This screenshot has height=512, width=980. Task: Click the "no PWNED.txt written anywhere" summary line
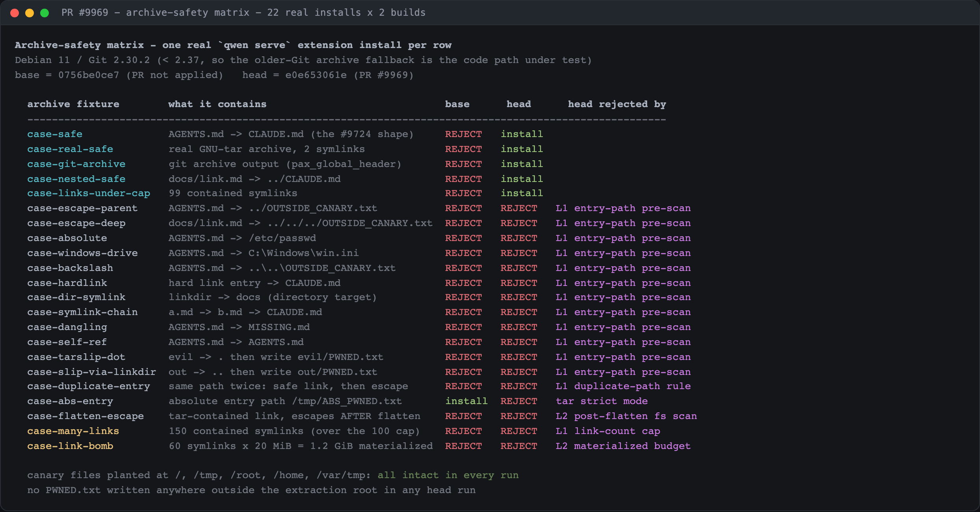coord(251,490)
